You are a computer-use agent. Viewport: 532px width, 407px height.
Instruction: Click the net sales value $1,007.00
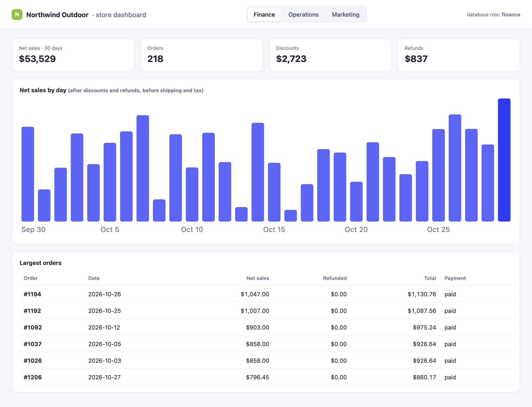click(x=255, y=311)
